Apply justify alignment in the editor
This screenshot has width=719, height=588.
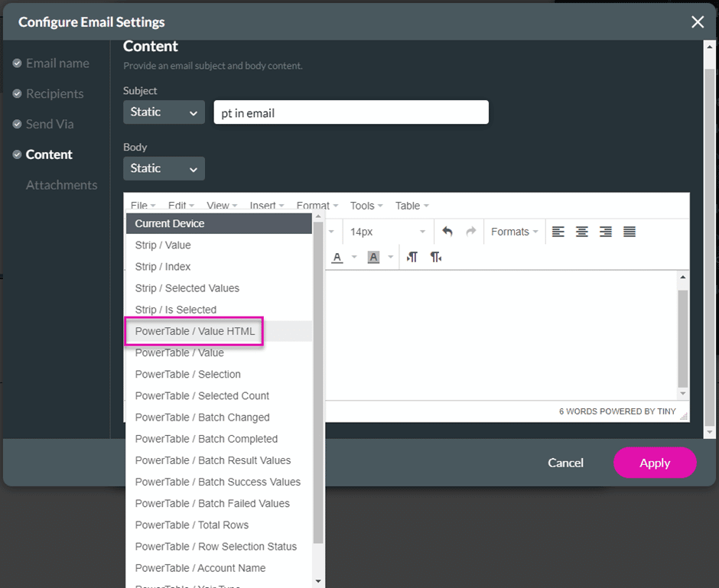629,232
